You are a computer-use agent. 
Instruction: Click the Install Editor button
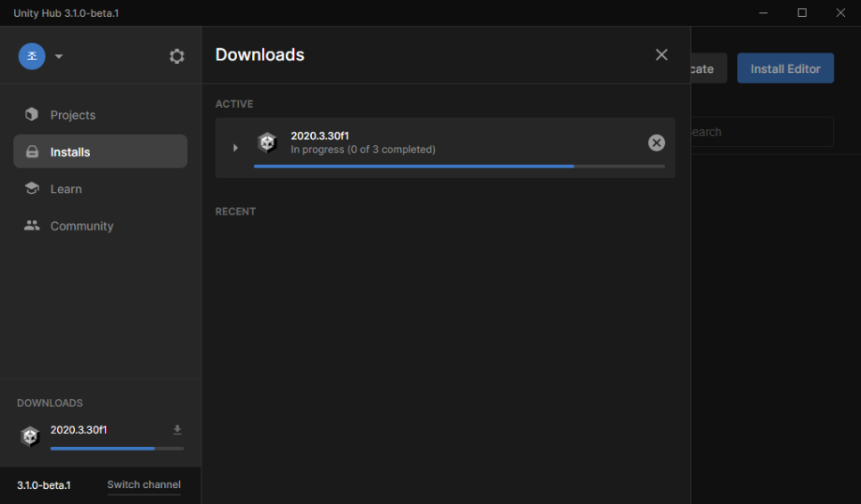785,69
